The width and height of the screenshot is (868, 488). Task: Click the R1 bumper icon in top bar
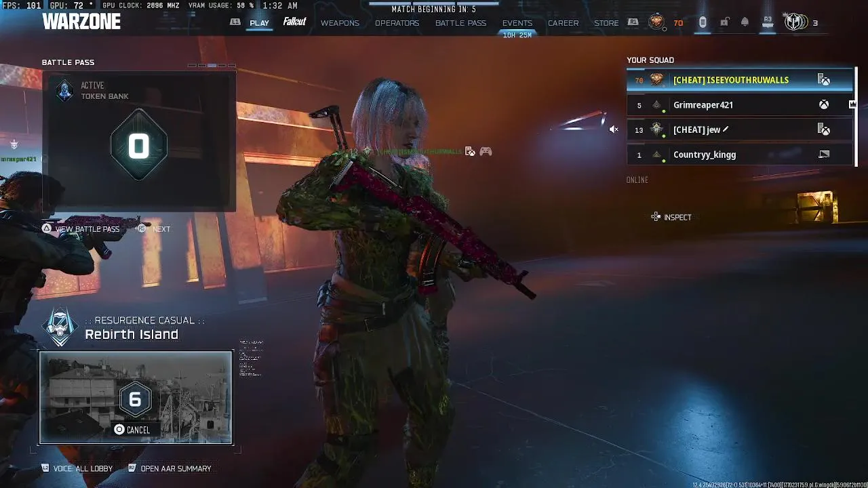(633, 22)
